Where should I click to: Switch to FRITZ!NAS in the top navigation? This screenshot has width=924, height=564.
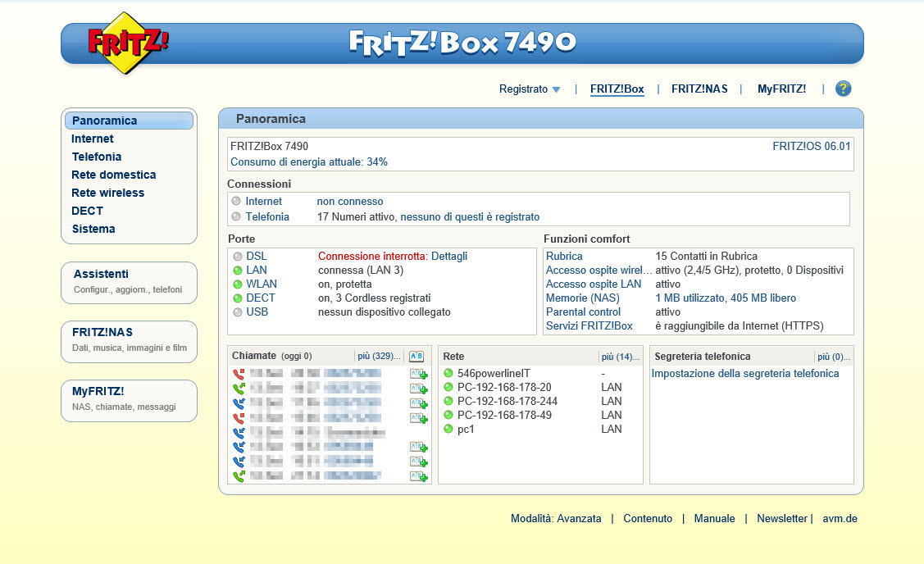[x=699, y=89]
